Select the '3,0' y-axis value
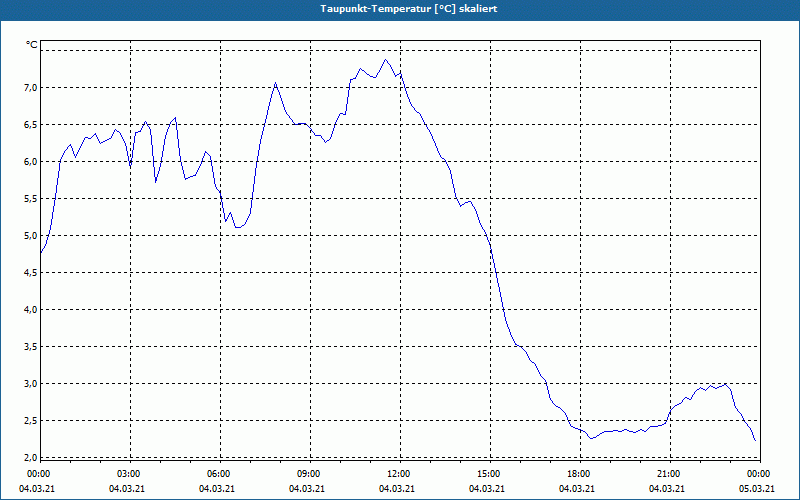This screenshot has height=500, width=800. (31, 384)
